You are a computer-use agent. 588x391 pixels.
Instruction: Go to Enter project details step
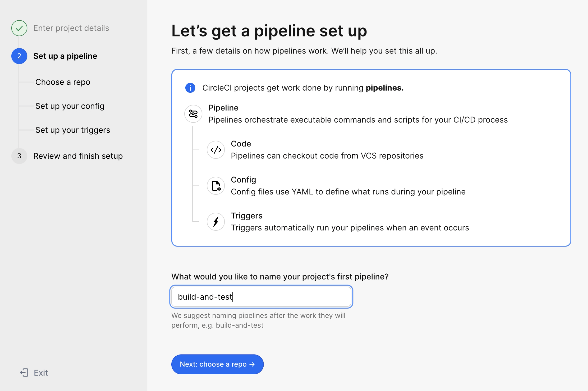coord(71,28)
